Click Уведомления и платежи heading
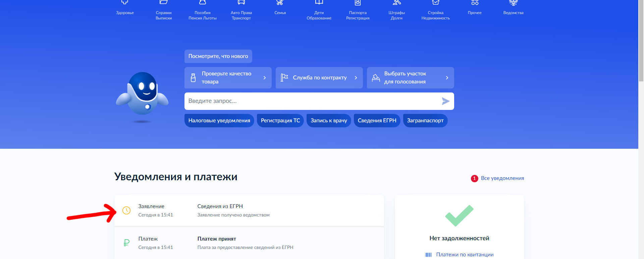The width and height of the screenshot is (644, 259). (x=176, y=177)
